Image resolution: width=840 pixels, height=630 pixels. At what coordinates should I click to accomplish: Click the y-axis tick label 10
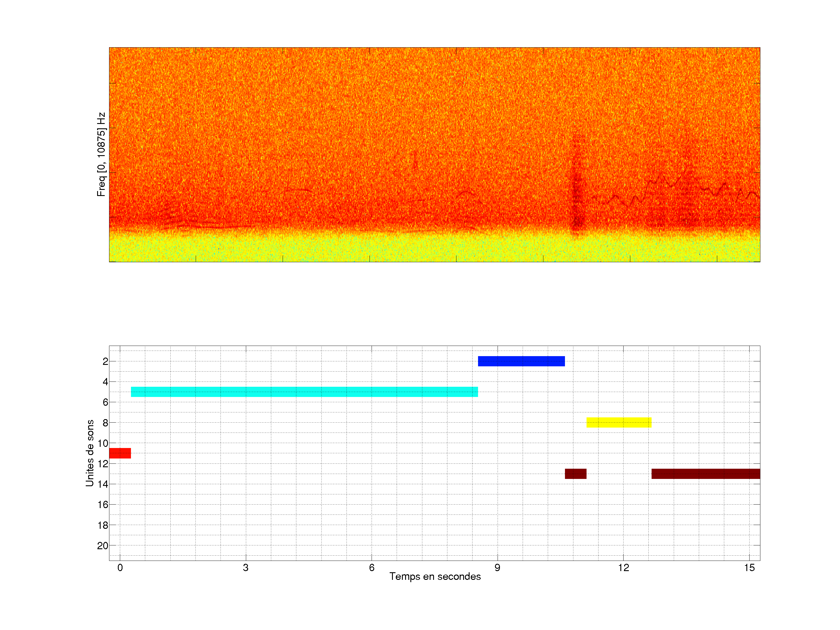pyautogui.click(x=103, y=443)
